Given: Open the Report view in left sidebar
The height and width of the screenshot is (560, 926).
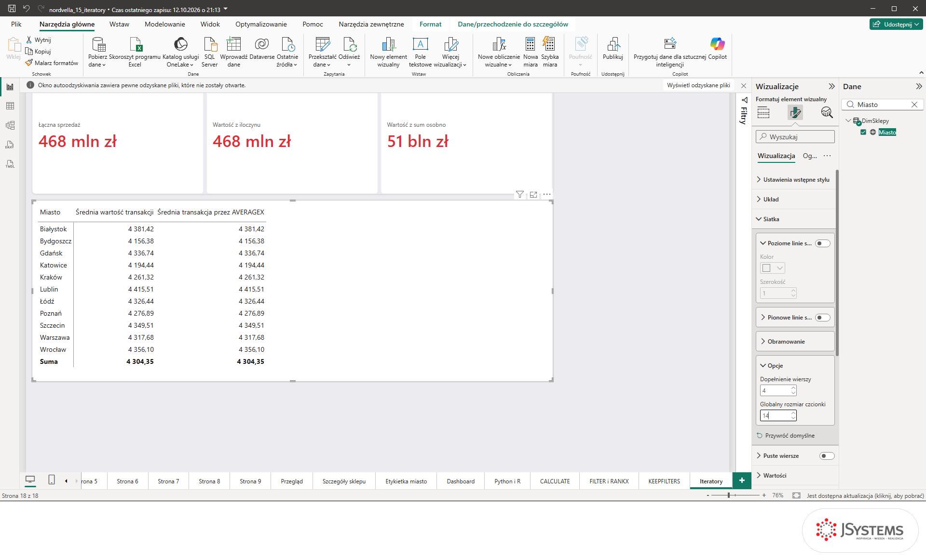Looking at the screenshot, I should point(10,87).
